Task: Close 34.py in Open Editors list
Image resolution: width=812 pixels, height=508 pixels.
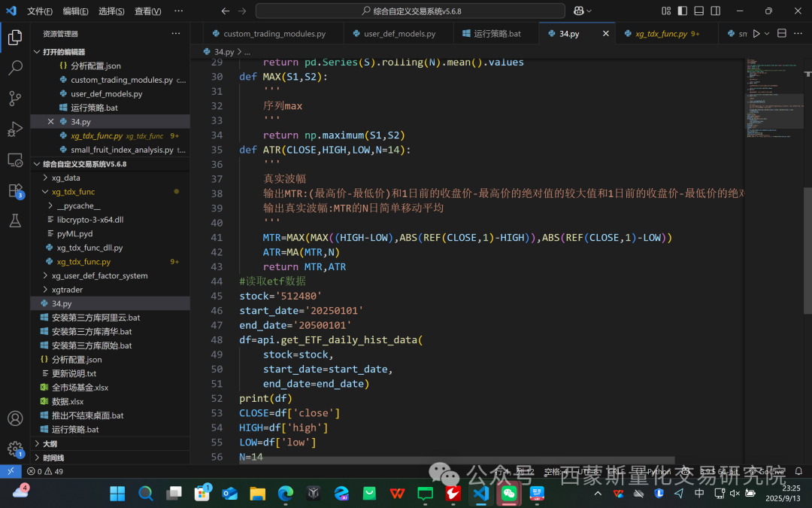Action: click(51, 122)
